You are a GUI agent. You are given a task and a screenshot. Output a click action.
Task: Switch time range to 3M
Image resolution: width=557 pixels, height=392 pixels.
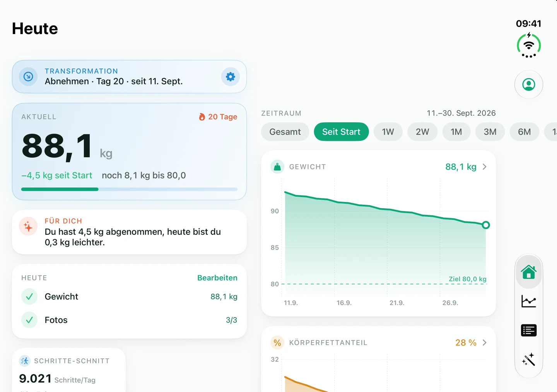pyautogui.click(x=490, y=132)
